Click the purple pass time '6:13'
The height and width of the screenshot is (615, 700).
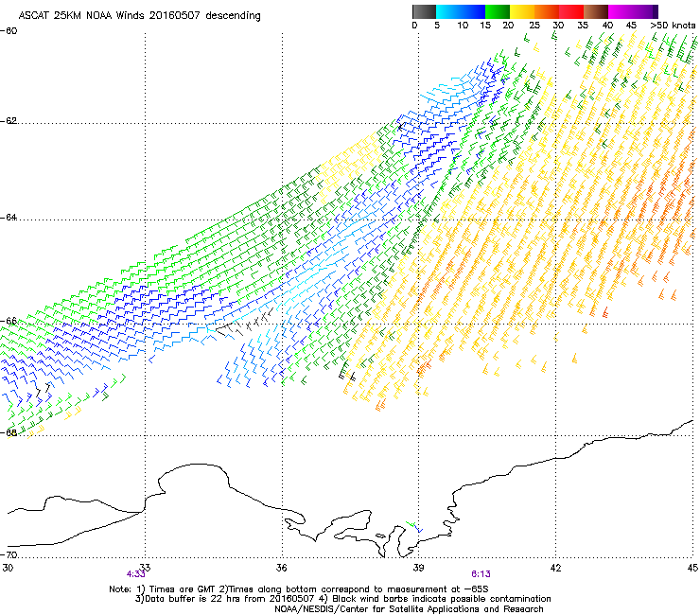coord(481,574)
